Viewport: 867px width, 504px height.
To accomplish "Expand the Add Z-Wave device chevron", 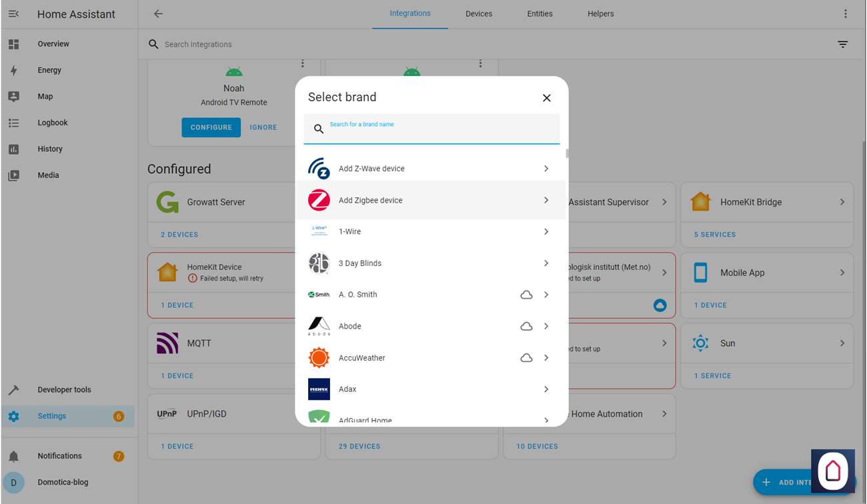I will [546, 169].
